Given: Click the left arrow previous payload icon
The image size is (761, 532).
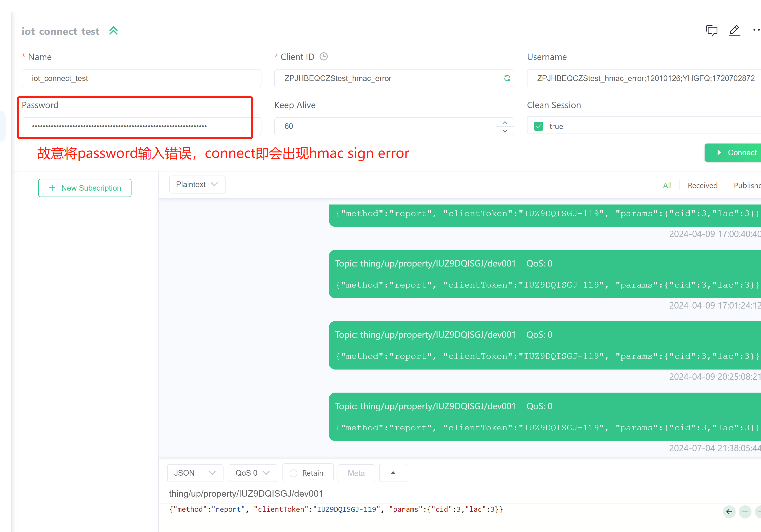Looking at the screenshot, I should point(729,512).
